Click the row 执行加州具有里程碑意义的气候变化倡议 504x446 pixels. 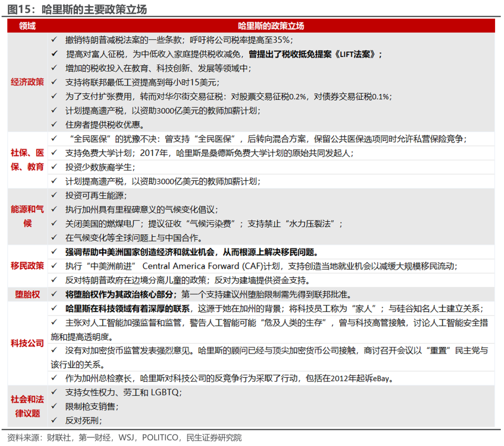point(271,209)
